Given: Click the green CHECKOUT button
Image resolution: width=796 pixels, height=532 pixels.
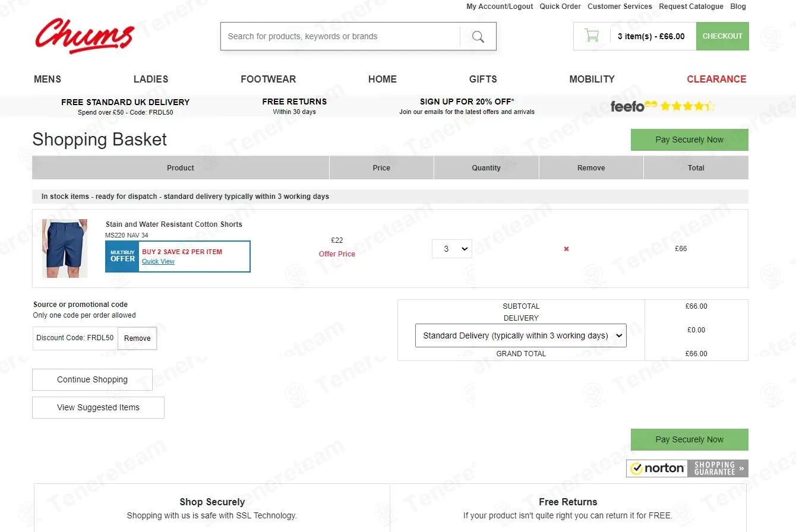Looking at the screenshot, I should pyautogui.click(x=722, y=36).
